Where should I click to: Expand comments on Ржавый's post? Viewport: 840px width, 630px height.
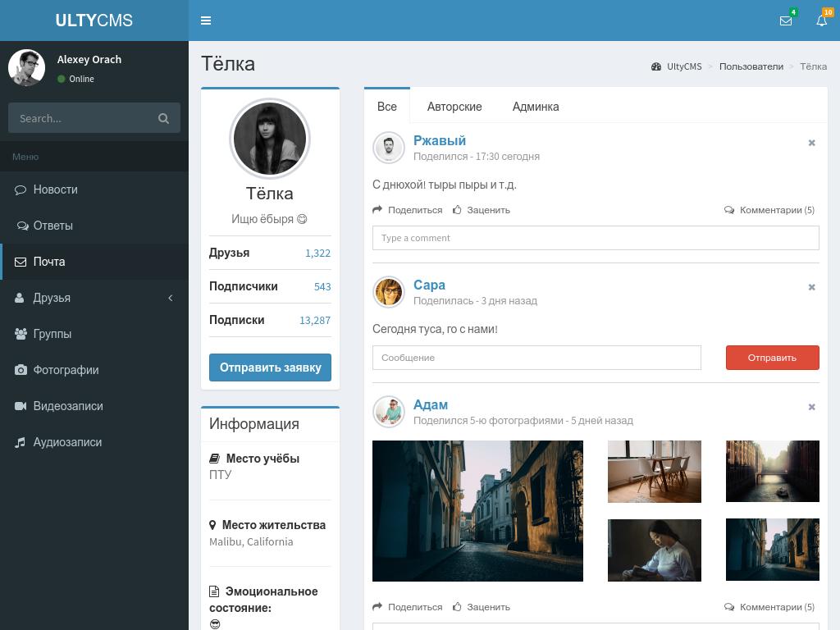click(769, 210)
